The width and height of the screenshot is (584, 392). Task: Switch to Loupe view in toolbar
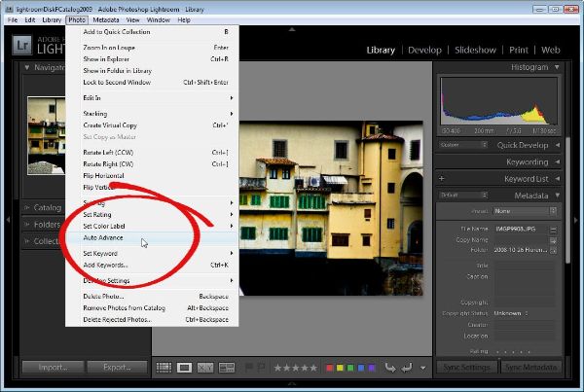click(184, 368)
